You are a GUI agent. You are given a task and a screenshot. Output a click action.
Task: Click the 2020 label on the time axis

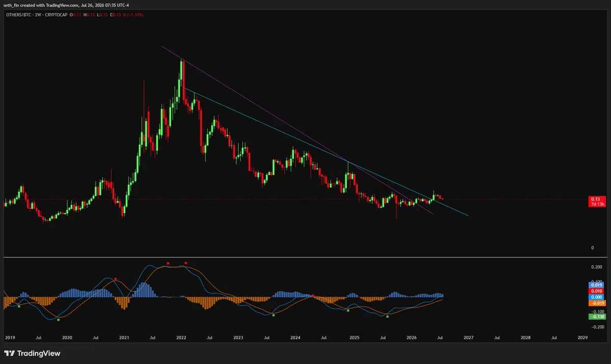coord(67,338)
